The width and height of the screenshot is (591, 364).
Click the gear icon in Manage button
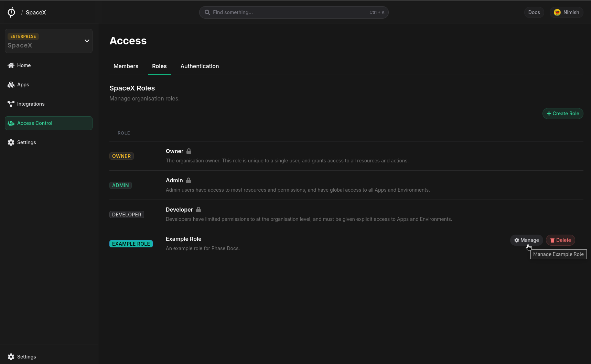(517, 240)
